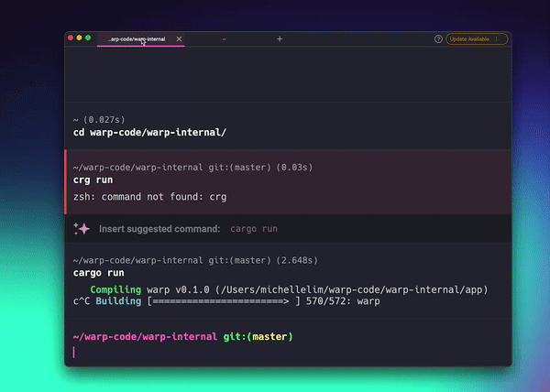Click the 'zsh: command not found' error output
The width and height of the screenshot is (550, 392).
tap(149, 196)
